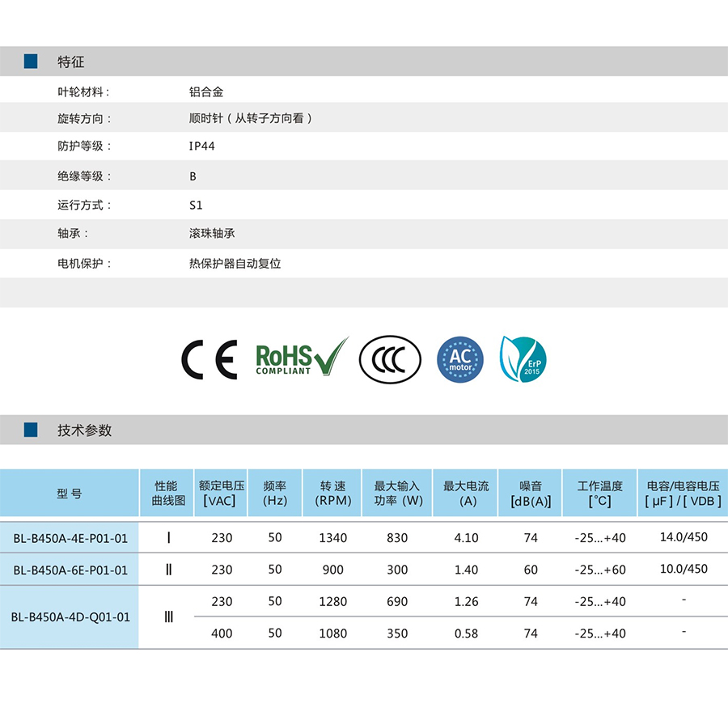Click the IP44 value
Screen dimensions: 728x712
point(202,146)
